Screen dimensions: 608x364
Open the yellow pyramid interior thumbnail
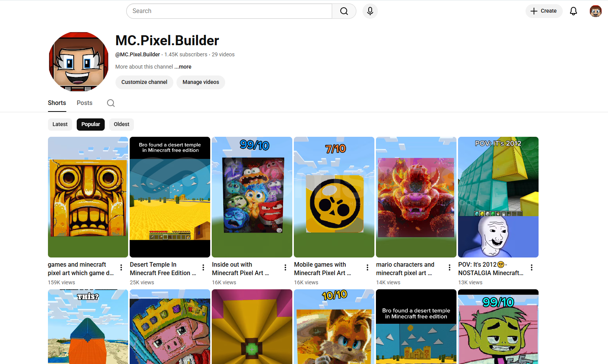click(252, 326)
